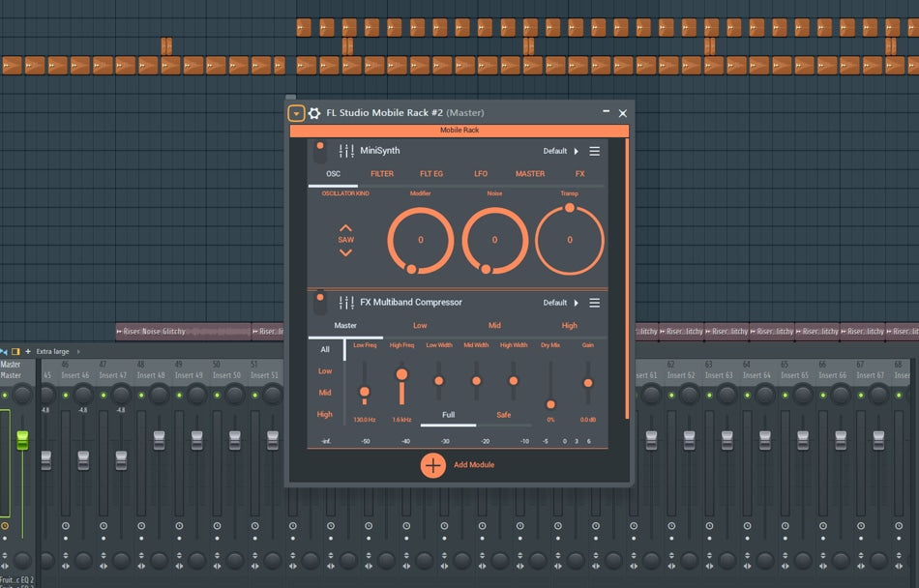
Task: Click Insert 49 latency clock icon
Action: point(179,526)
